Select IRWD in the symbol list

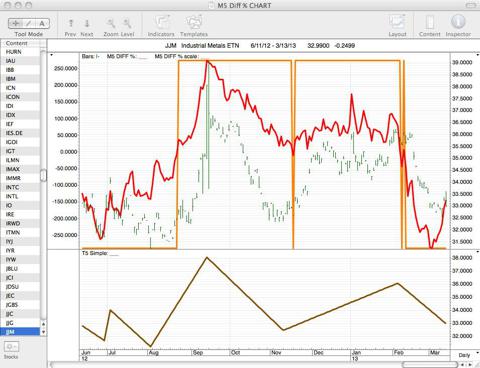coord(20,223)
